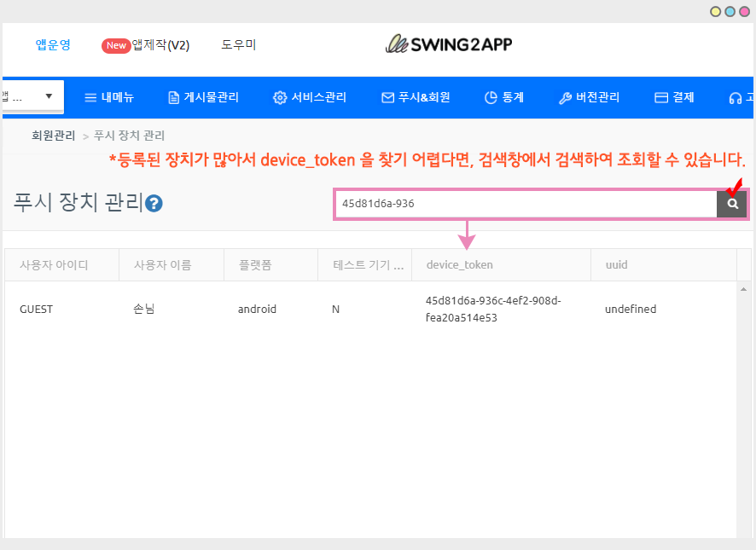Viewport: 756px width, 550px height.
Task: Open 버전관리 wrench menu
Action: pyautogui.click(x=589, y=97)
